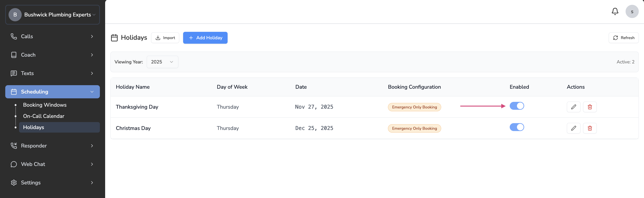This screenshot has width=644, height=198.
Task: Disable the Thanksgiving Day holiday toggle
Action: click(x=517, y=106)
